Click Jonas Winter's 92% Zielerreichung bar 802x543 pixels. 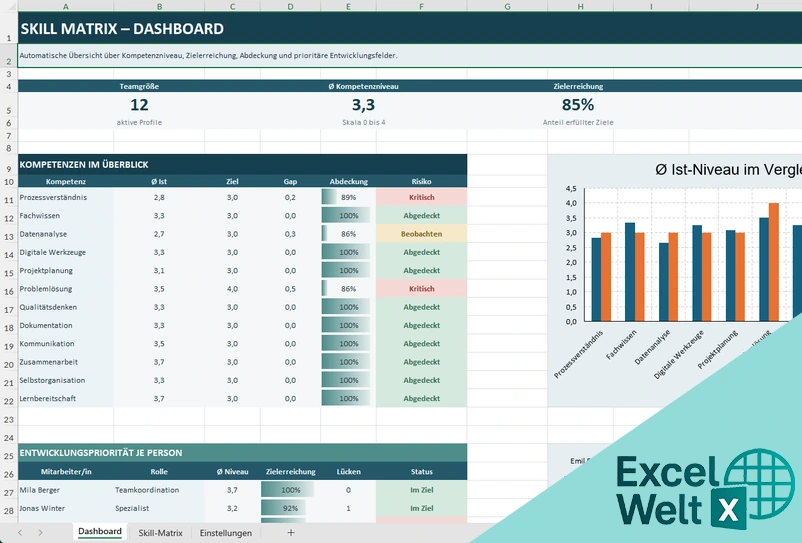(290, 508)
